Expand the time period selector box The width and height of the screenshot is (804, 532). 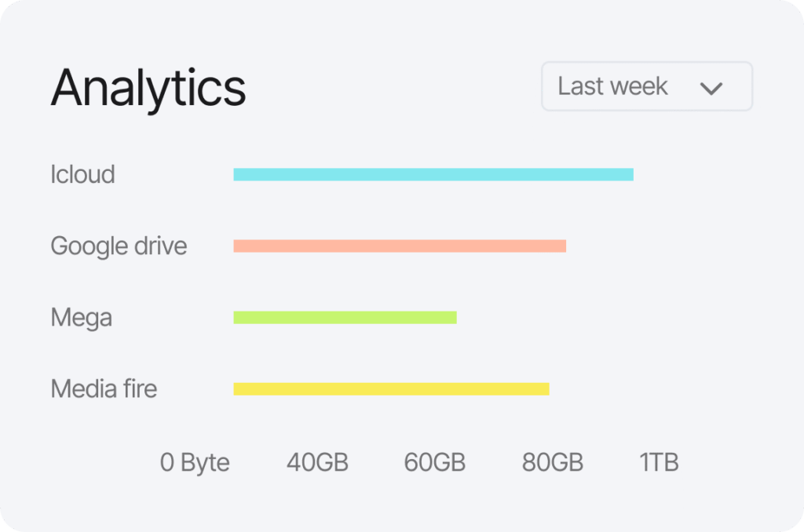point(646,86)
